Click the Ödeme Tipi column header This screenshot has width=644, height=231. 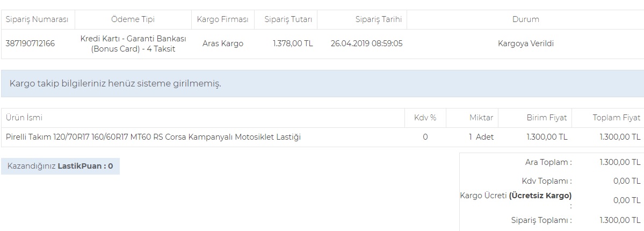tap(133, 19)
